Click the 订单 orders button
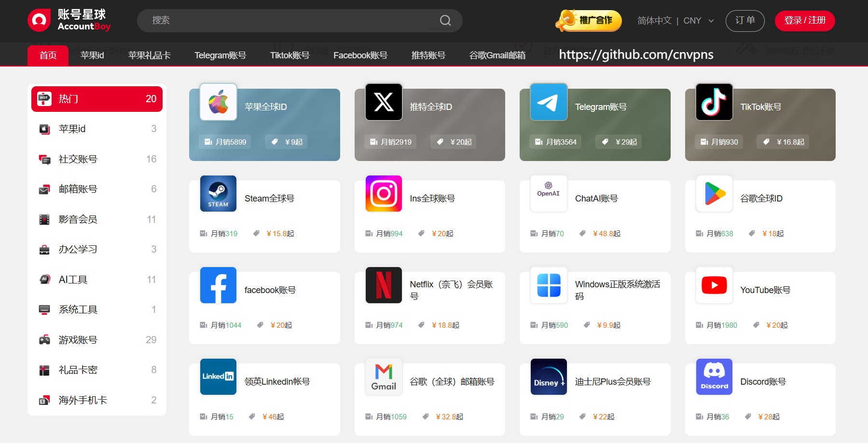This screenshot has width=868, height=443. point(745,21)
